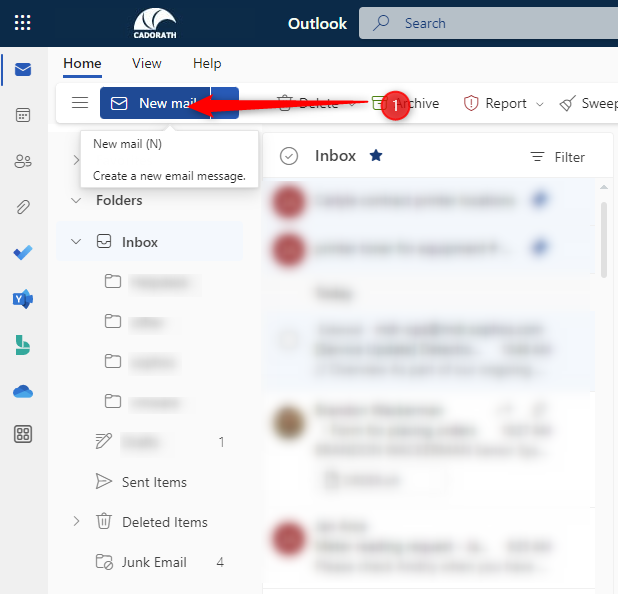The image size is (618, 594).
Task: Open OneDrive cloud icon
Action: pos(23,392)
